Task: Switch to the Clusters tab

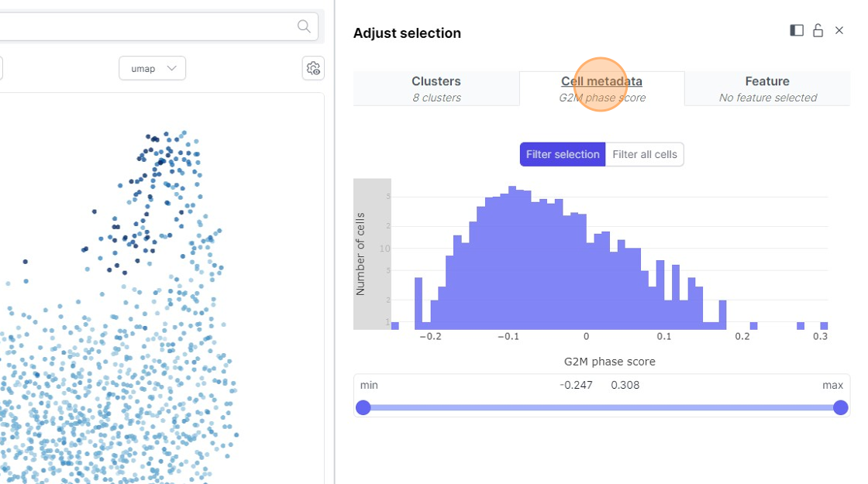Action: coord(436,88)
